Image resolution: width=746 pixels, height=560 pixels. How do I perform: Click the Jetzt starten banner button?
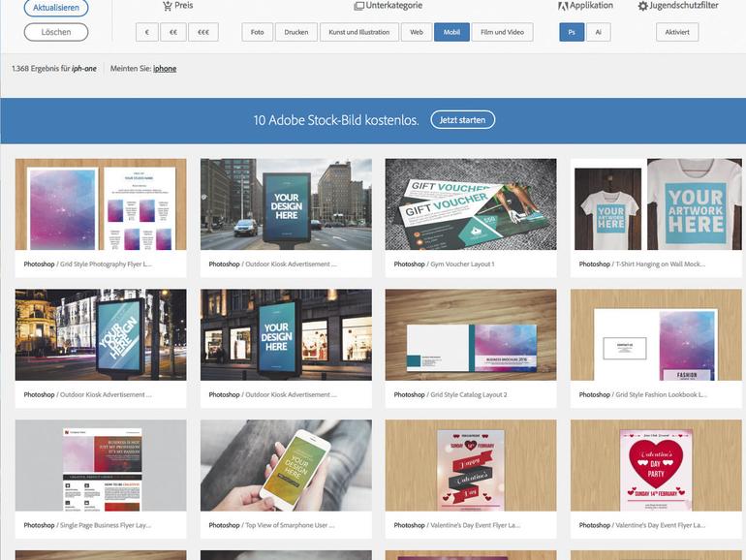462,120
